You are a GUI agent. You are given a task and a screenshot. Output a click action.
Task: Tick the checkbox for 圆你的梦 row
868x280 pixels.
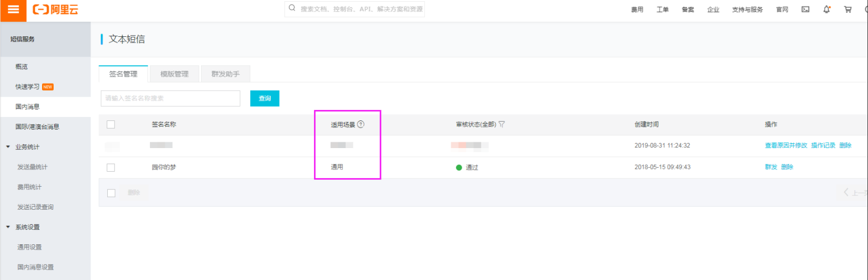click(x=111, y=168)
